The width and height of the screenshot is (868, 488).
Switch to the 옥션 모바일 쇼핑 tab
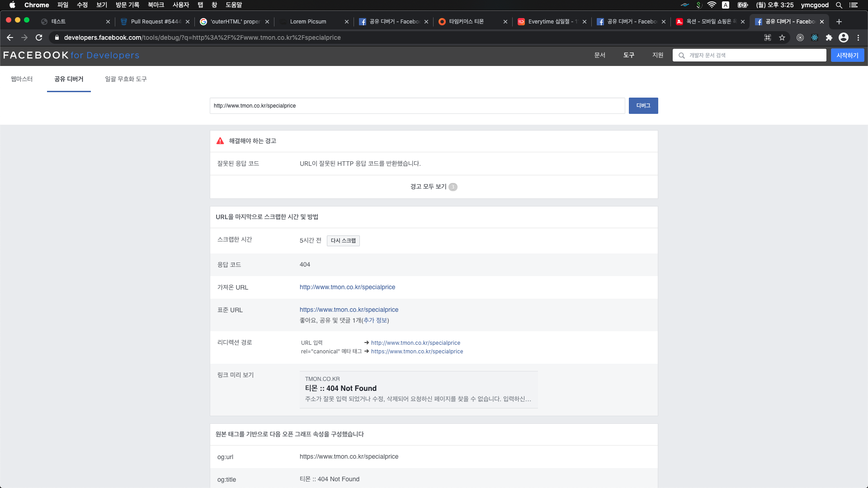pyautogui.click(x=711, y=21)
